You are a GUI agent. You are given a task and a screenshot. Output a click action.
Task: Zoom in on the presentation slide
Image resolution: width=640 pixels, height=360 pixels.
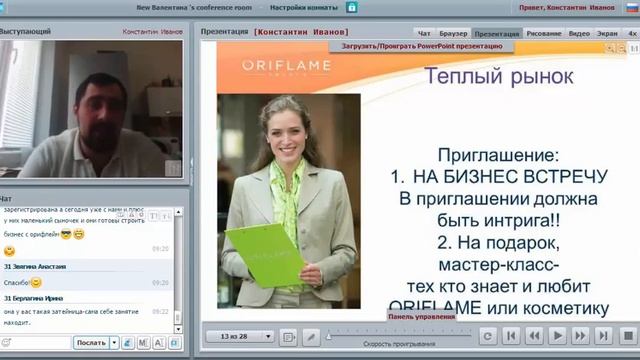[x=610, y=48]
